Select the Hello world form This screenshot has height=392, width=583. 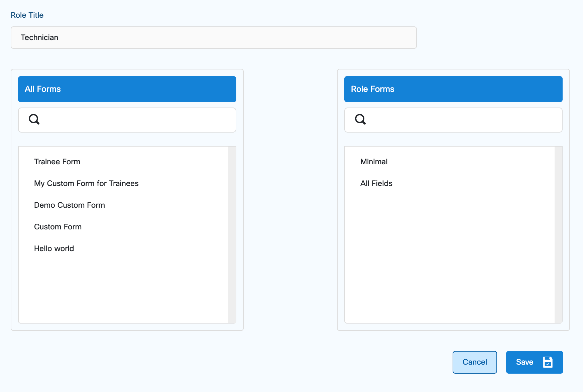coord(54,248)
